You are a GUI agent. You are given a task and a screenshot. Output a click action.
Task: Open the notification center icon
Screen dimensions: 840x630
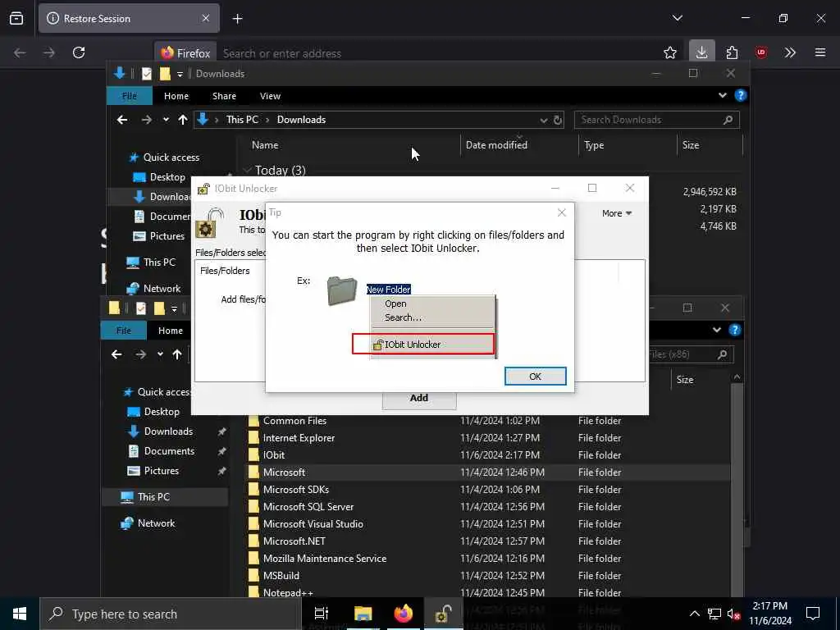pyautogui.click(x=813, y=614)
